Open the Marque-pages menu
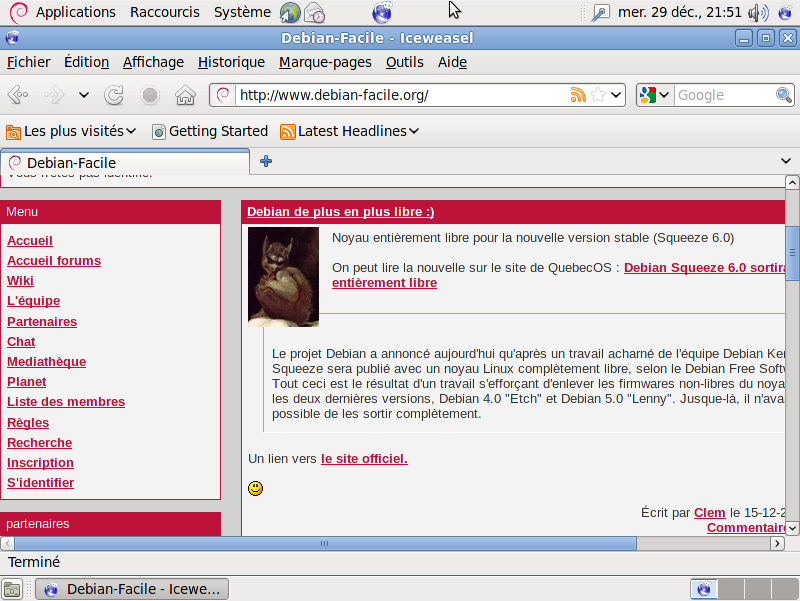 (x=325, y=62)
